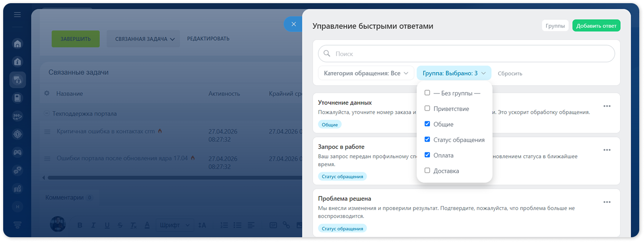The width and height of the screenshot is (644, 242).
Task: Go to the home icon in sidebar
Action: point(17,44)
